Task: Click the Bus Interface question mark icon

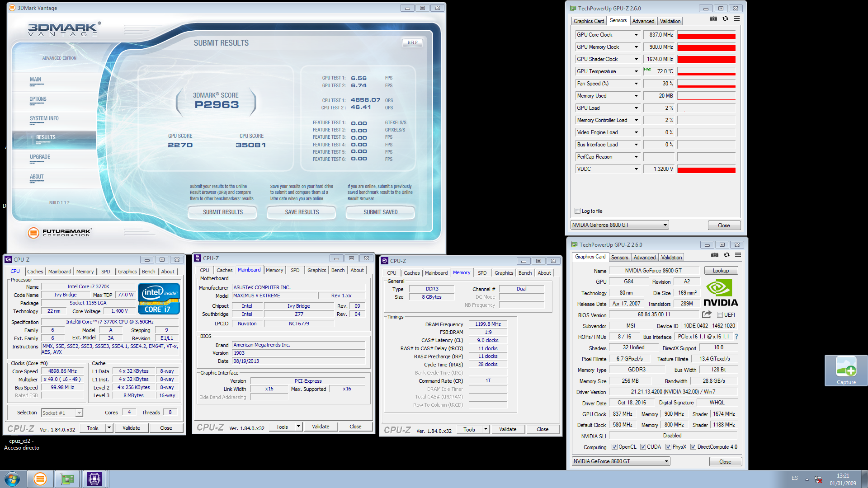Action: 736,337
